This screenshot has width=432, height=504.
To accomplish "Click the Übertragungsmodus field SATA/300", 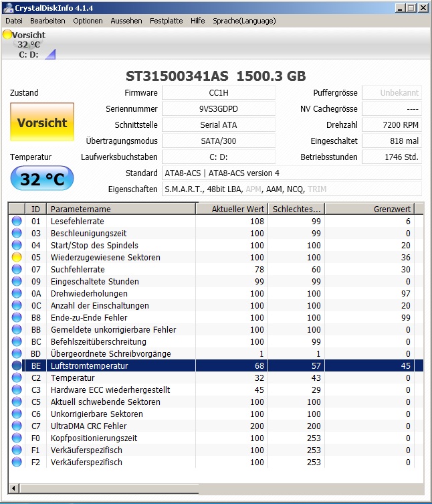I will coord(219,141).
